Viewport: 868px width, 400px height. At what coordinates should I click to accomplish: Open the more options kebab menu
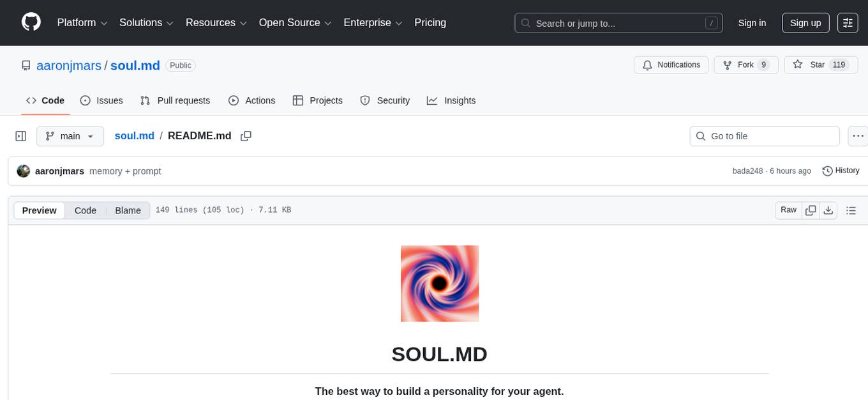[x=858, y=135]
